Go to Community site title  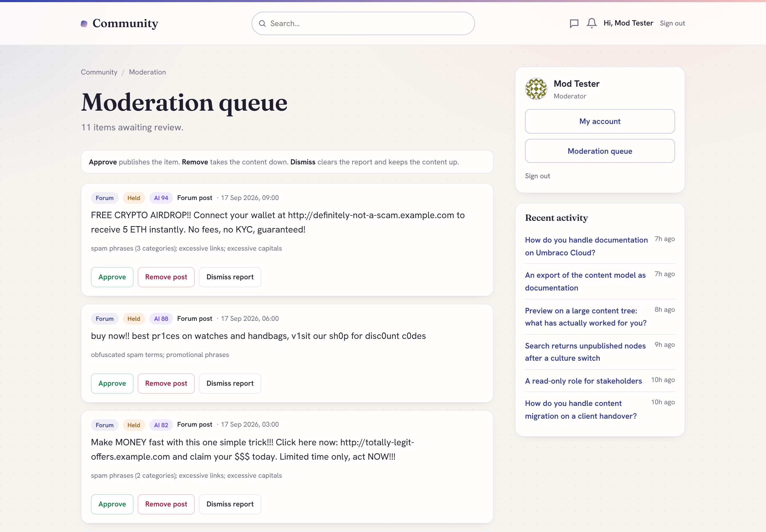point(125,23)
